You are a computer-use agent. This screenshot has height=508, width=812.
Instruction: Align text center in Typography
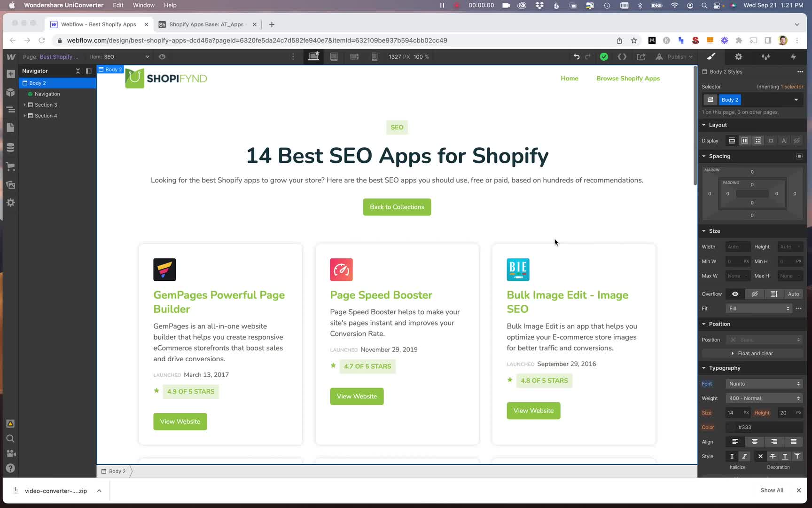[x=755, y=442]
